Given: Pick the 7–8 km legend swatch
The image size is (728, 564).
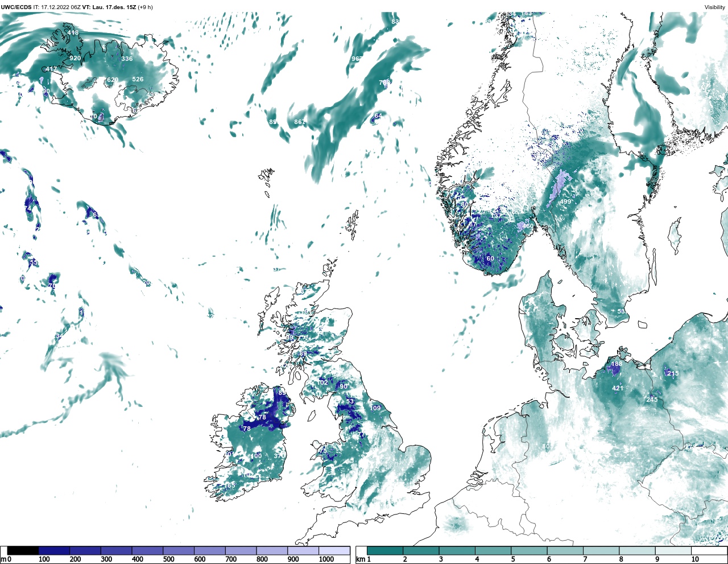Looking at the screenshot, I should 601,551.
